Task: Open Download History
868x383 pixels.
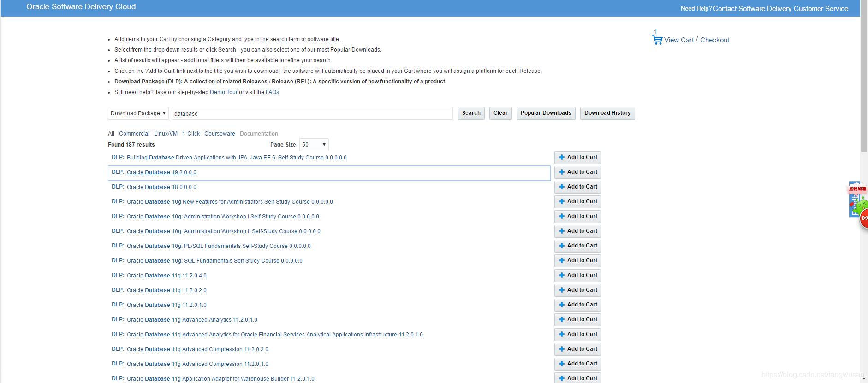Action: click(607, 113)
